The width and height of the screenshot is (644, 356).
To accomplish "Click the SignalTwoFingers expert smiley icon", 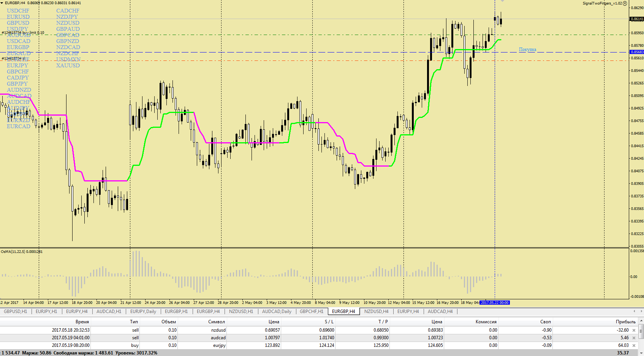I will click(625, 3).
